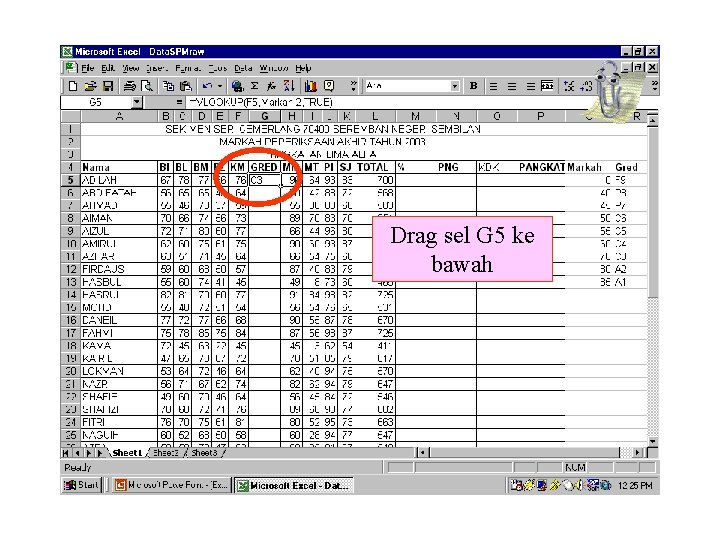Select column A header
720x540 pixels.
click(119, 116)
